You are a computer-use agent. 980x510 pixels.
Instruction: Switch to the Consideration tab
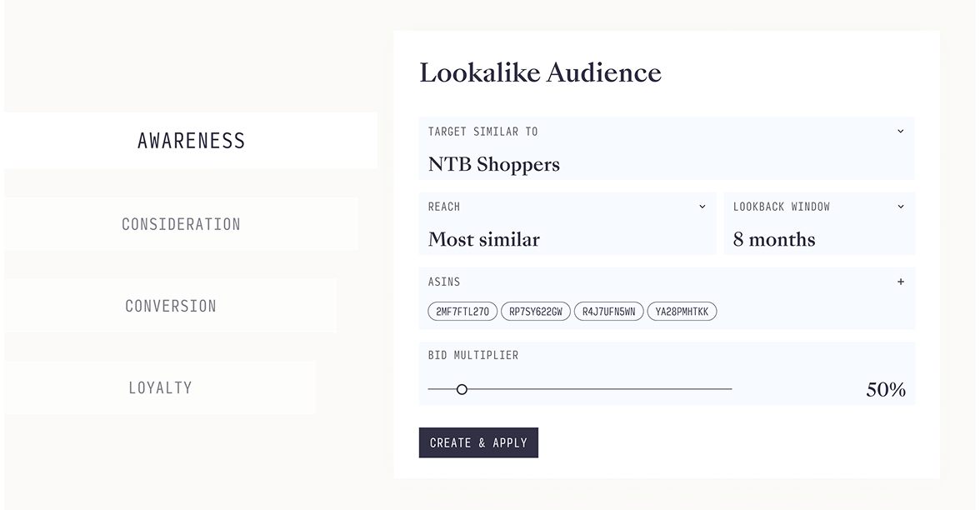click(x=181, y=224)
